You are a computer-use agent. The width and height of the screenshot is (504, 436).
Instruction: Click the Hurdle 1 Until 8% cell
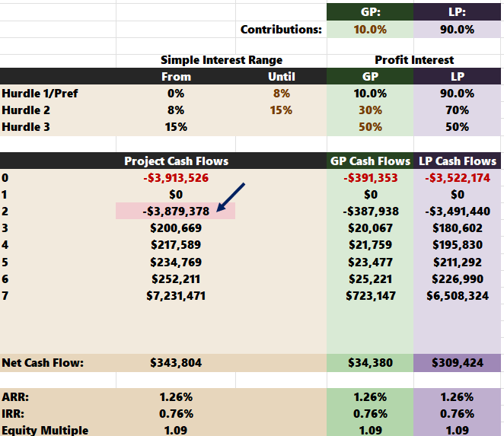[281, 93]
